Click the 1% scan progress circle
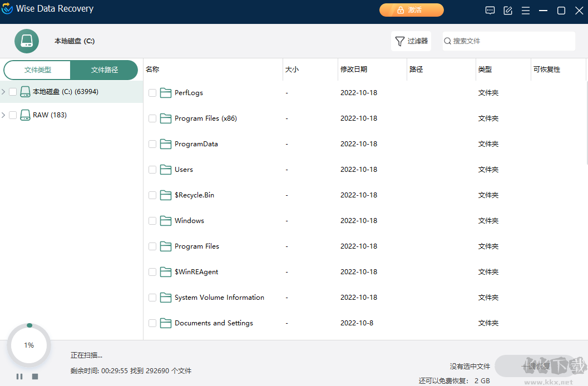This screenshot has width=588, height=386. (x=28, y=345)
